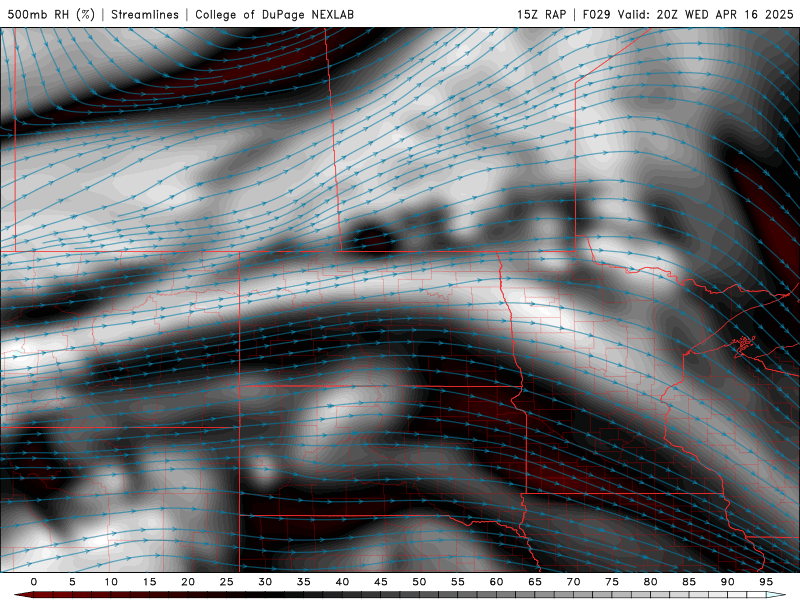Click the '20' label on the color scale

point(188,582)
